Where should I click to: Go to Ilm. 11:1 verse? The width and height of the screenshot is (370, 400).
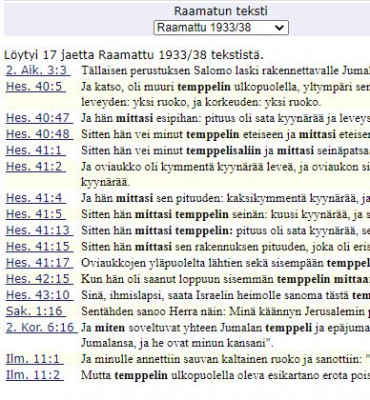(x=35, y=359)
